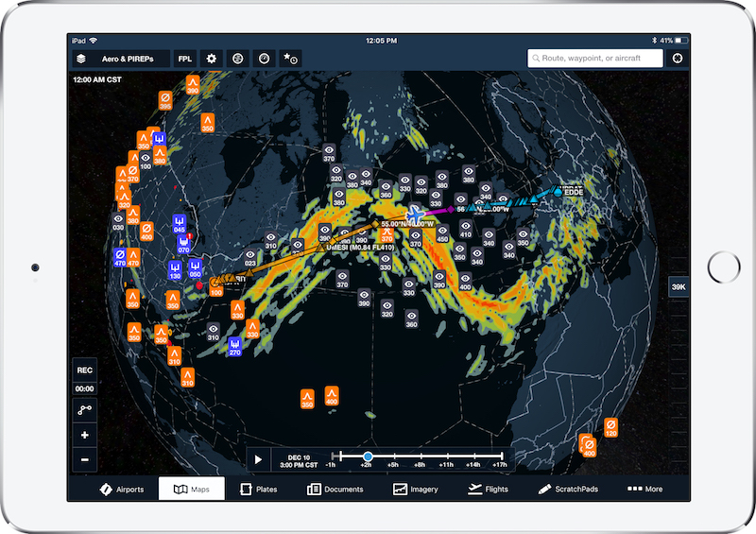Open the FPL flight plan editor
The width and height of the screenshot is (756, 534).
point(185,59)
